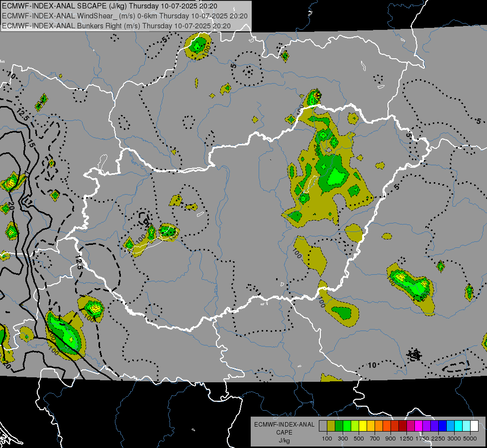This screenshot has width=487, height=448.
Task: Select the white legend swatch
Action: point(474,426)
